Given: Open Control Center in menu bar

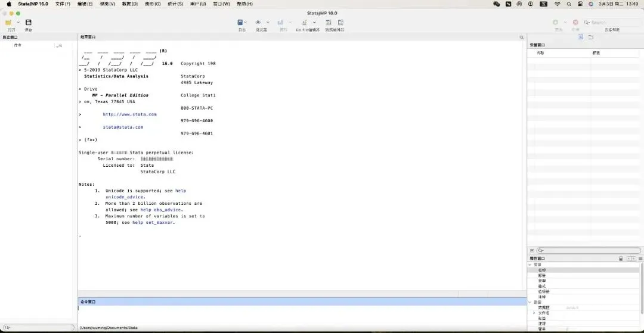Looking at the screenshot, I should click(x=580, y=4).
